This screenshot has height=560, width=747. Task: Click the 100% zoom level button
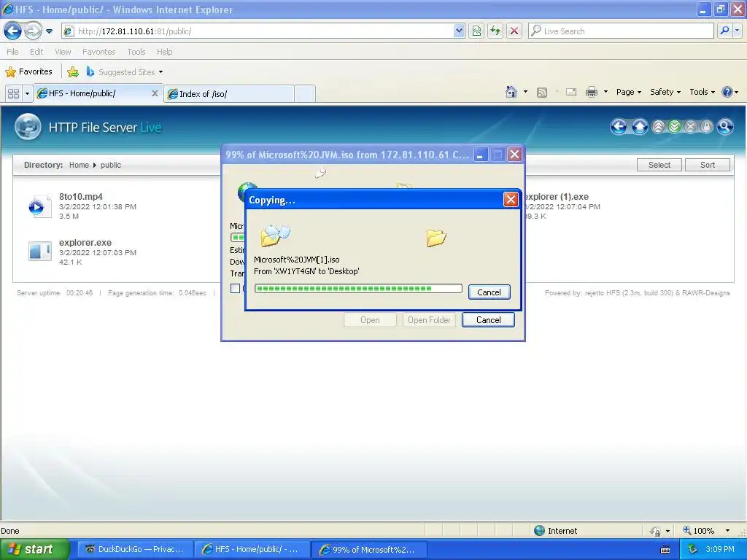[x=698, y=531]
